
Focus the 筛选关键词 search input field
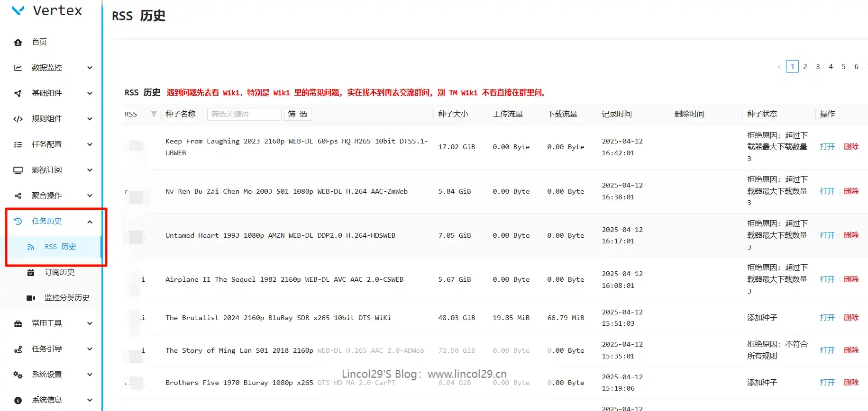click(x=244, y=114)
